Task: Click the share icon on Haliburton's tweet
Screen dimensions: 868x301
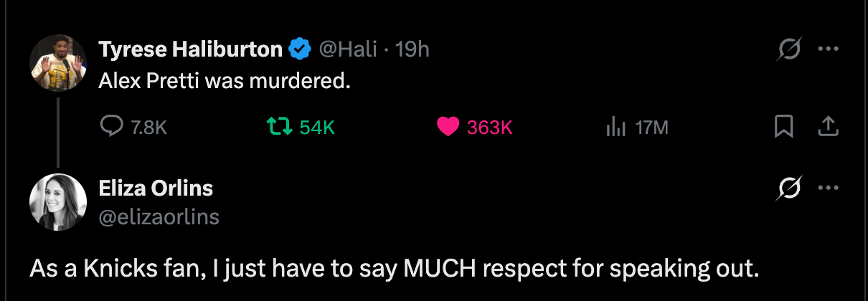Action: (828, 128)
